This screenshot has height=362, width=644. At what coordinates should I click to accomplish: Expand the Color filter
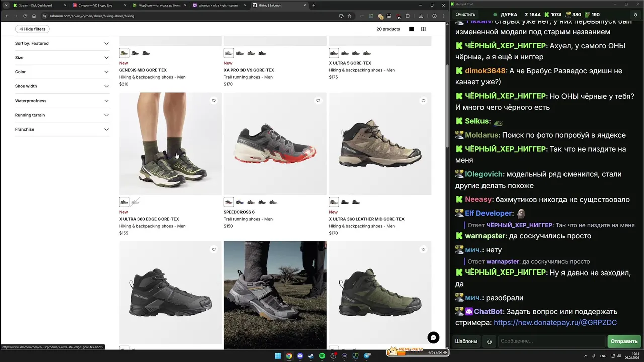(x=62, y=72)
